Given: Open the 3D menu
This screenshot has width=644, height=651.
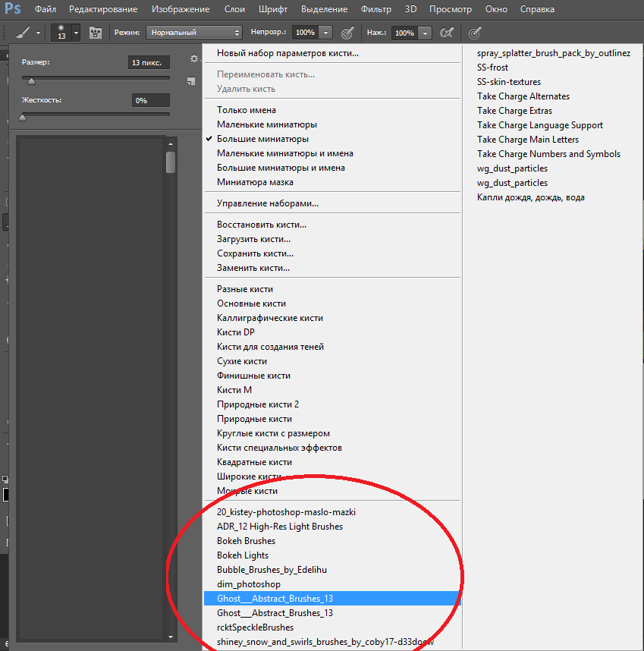Looking at the screenshot, I should [x=411, y=9].
